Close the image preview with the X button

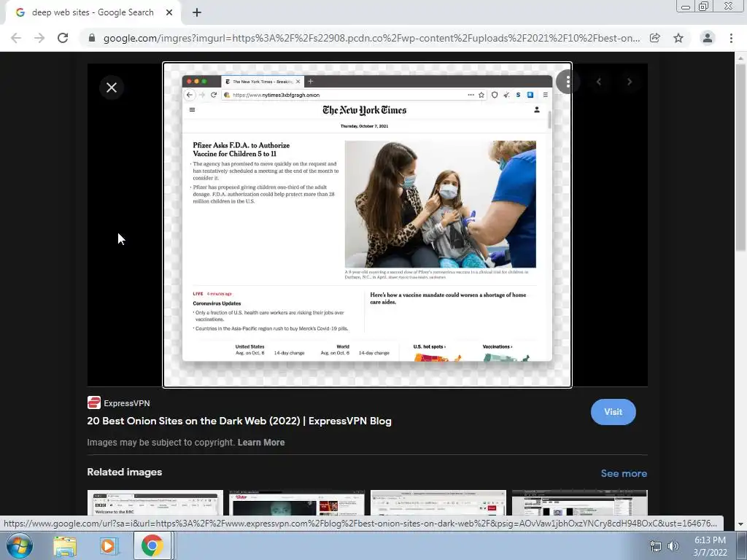point(112,87)
